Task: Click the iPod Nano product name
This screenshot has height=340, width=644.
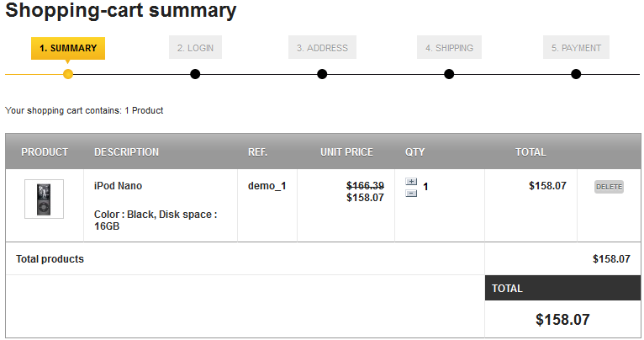Action: click(x=118, y=186)
